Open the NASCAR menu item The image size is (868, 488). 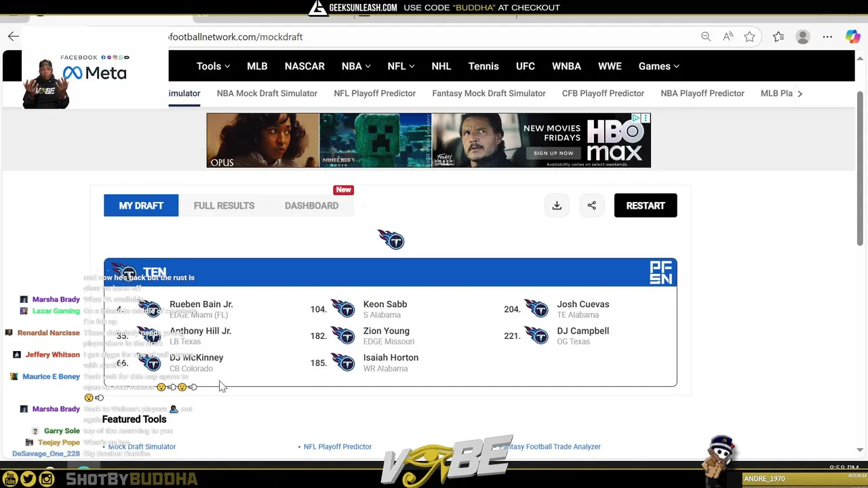(304, 66)
